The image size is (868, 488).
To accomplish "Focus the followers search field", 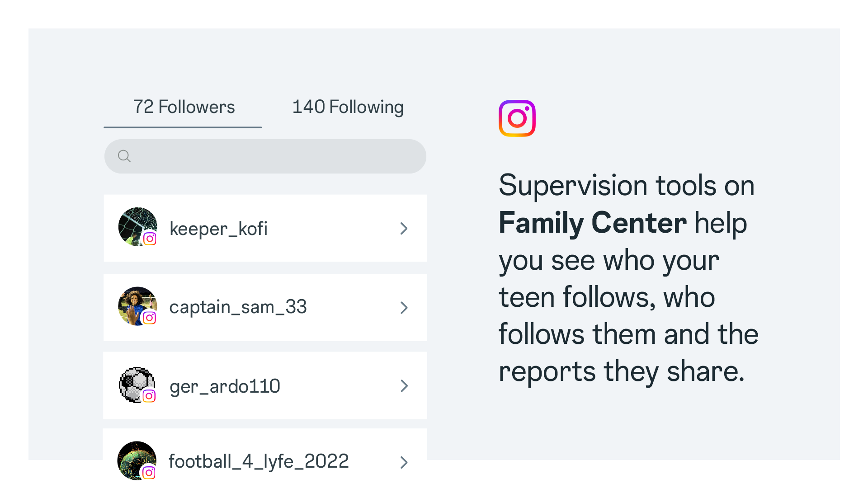I will coord(265,156).
